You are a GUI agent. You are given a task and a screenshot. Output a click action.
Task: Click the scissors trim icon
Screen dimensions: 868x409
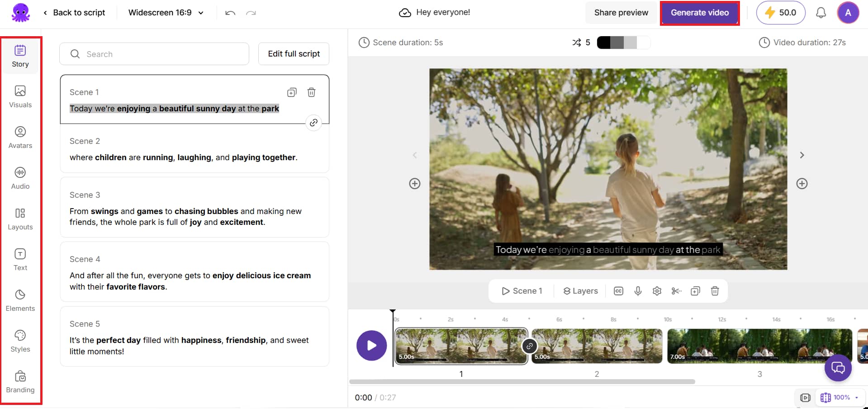coord(676,291)
